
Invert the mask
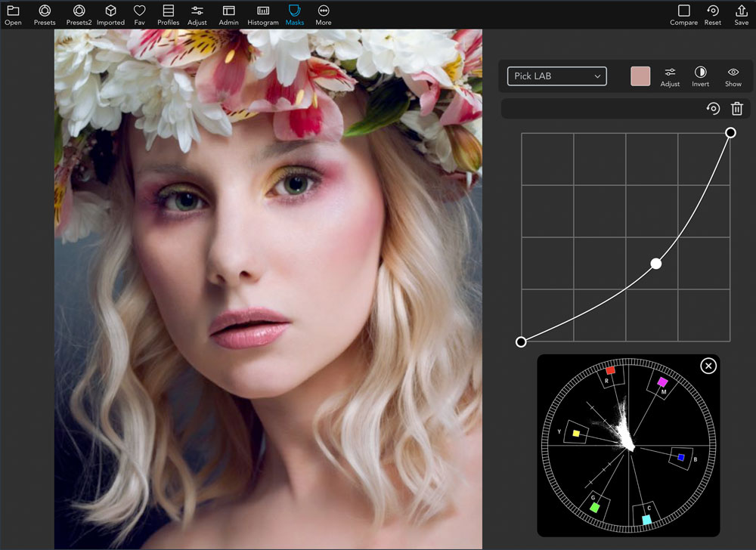701,76
